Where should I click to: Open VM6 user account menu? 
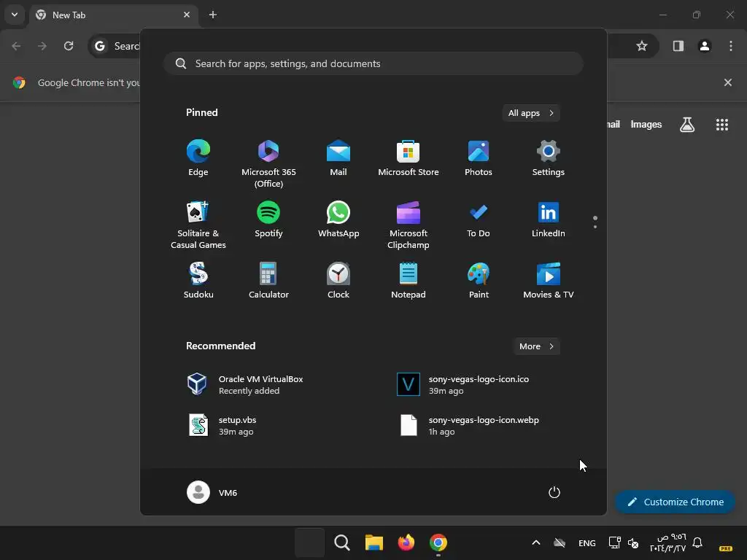[x=212, y=492]
